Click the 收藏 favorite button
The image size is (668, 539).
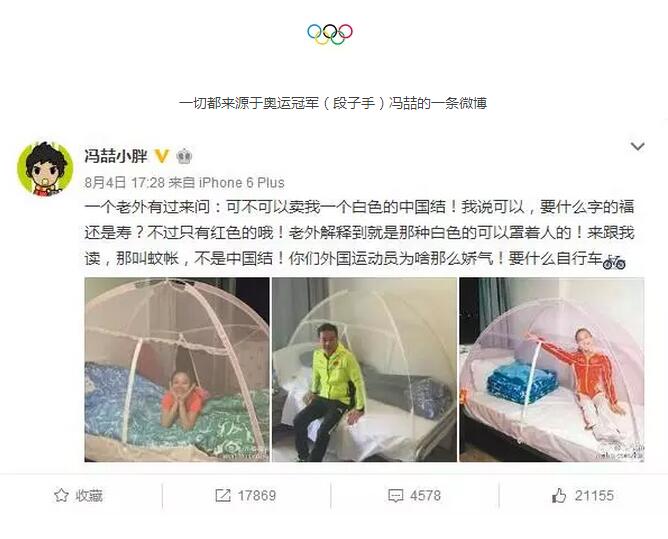[x=78, y=496]
